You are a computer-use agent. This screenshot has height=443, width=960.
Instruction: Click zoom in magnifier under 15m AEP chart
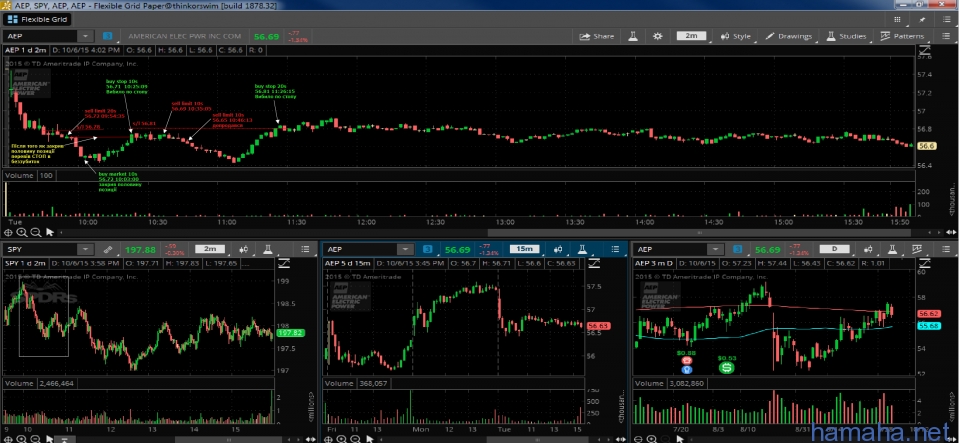pyautogui.click(x=342, y=439)
